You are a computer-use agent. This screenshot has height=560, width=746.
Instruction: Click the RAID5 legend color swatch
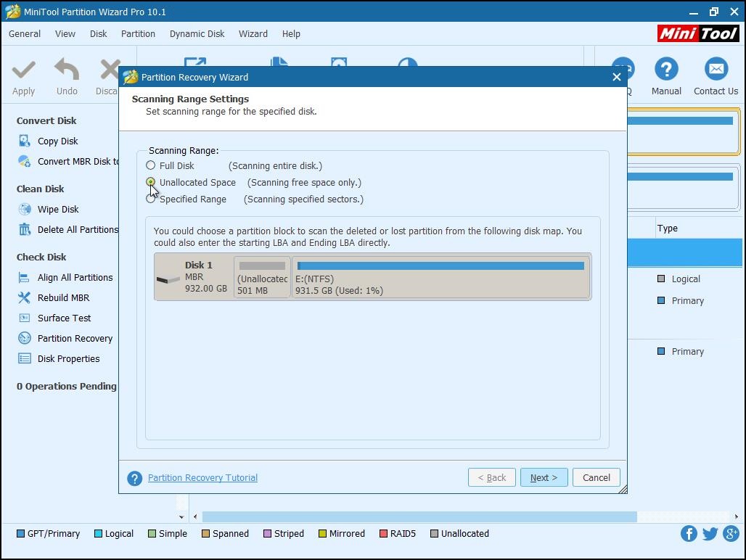pyautogui.click(x=383, y=533)
